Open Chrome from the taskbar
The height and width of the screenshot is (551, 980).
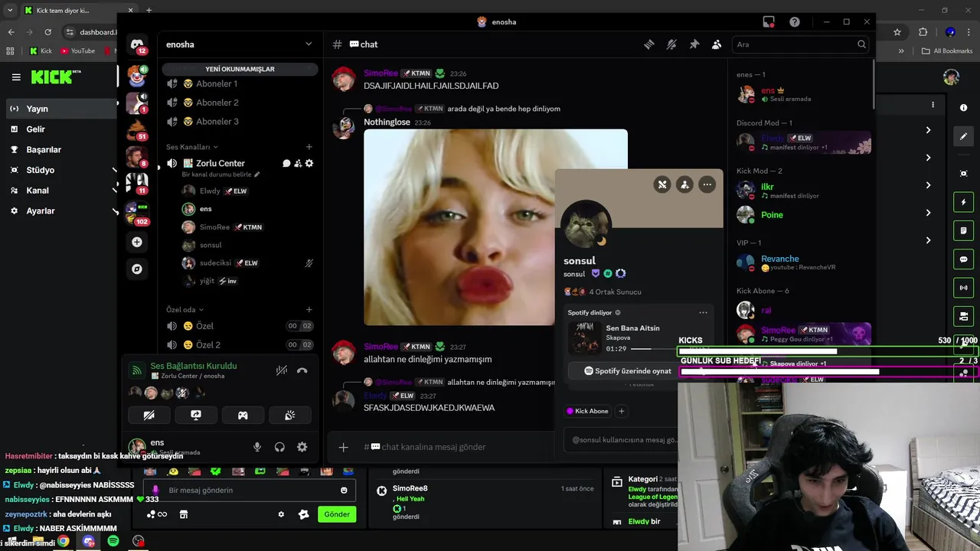(63, 541)
